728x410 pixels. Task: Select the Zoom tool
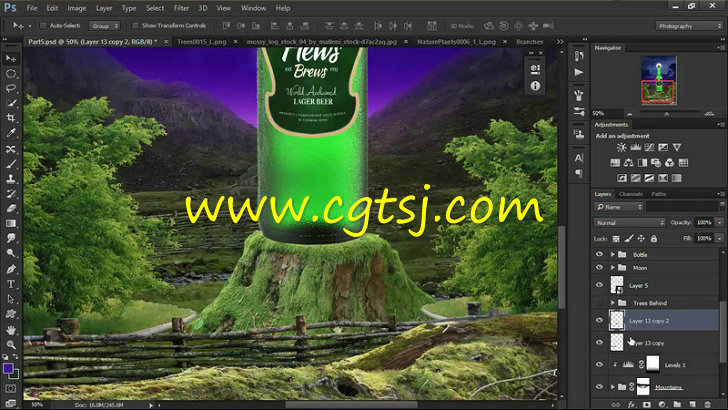[11, 345]
